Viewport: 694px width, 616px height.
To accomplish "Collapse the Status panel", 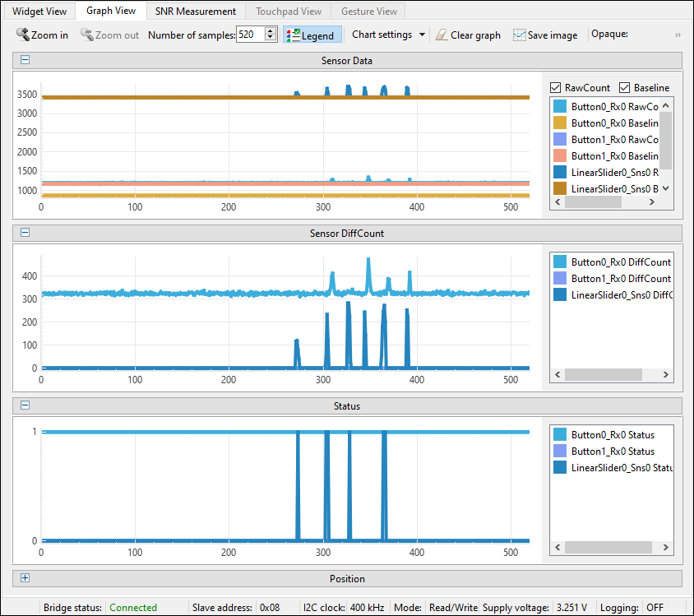I will coord(25,405).
